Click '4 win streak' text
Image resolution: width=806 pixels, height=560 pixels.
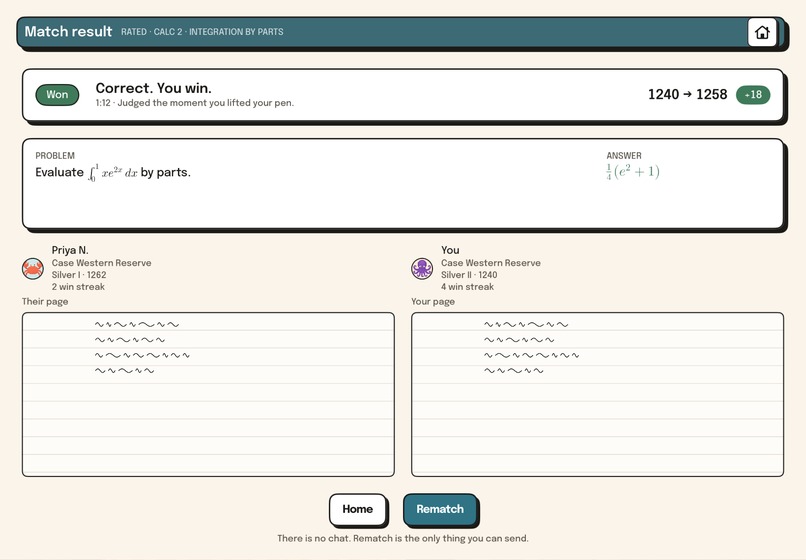pos(468,286)
